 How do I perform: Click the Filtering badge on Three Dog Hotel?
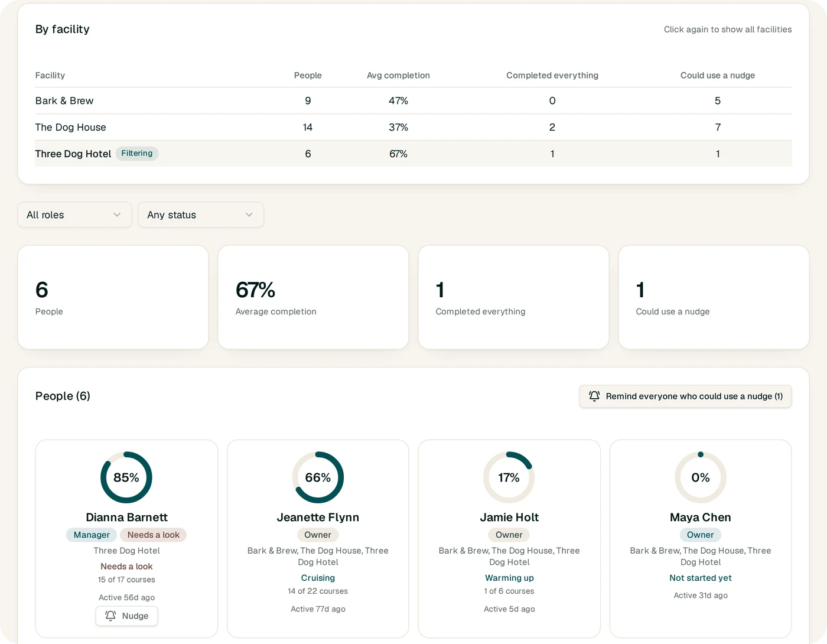[137, 154]
